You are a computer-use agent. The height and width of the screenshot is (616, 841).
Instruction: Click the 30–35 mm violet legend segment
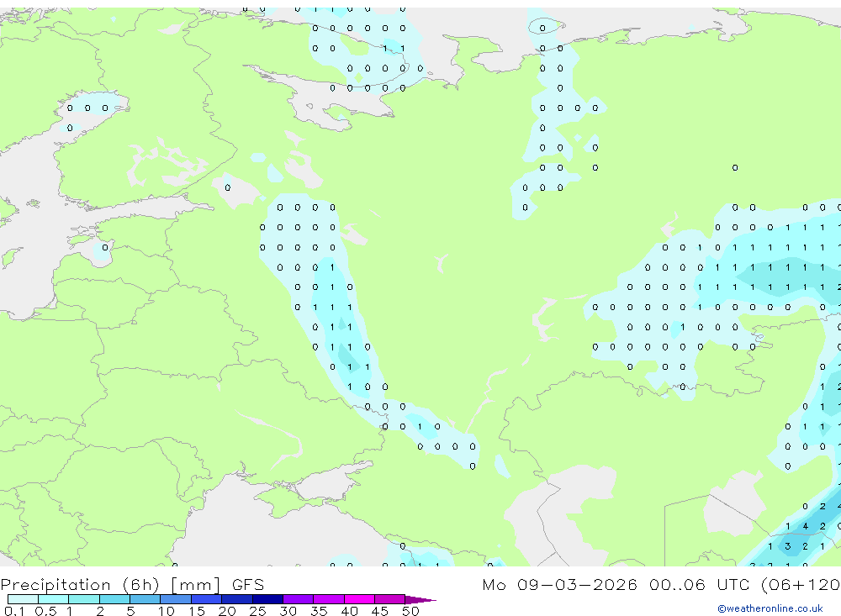(299, 599)
